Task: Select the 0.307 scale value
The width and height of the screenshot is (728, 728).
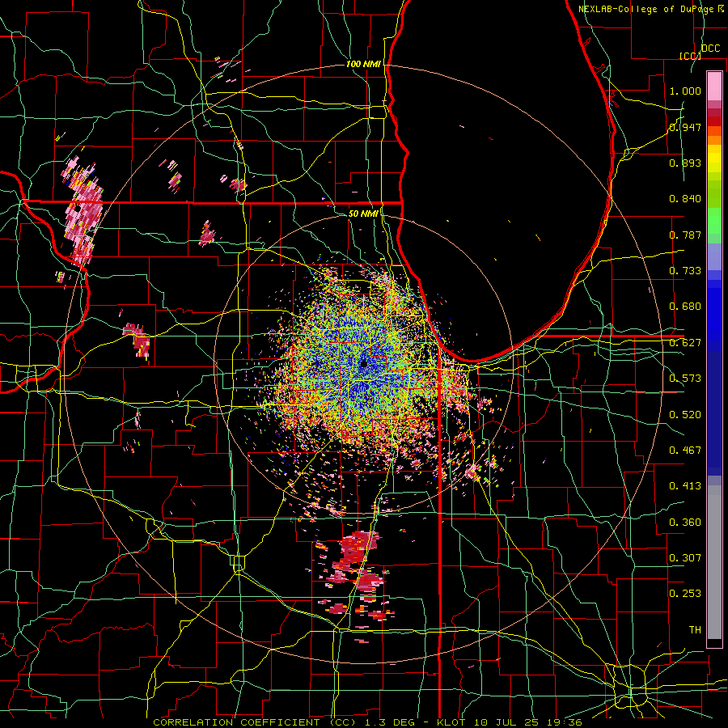Action: click(x=685, y=558)
